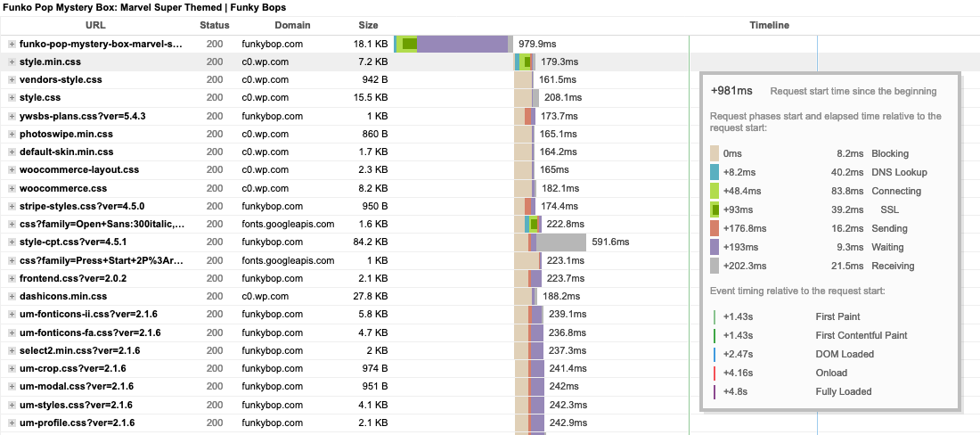This screenshot has height=435, width=980.
Task: Expand the woocommerce.css request row
Action: pyautogui.click(x=12, y=188)
